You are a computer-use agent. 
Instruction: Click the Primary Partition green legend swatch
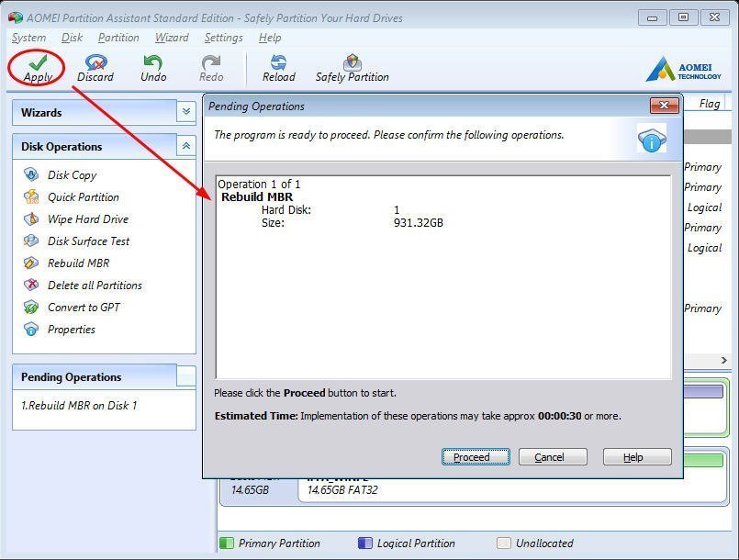(x=227, y=543)
